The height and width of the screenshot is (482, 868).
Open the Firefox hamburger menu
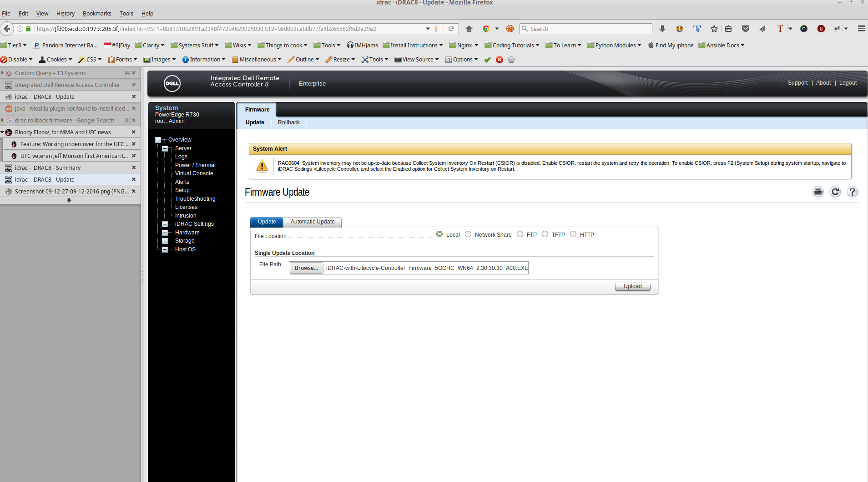pos(861,29)
